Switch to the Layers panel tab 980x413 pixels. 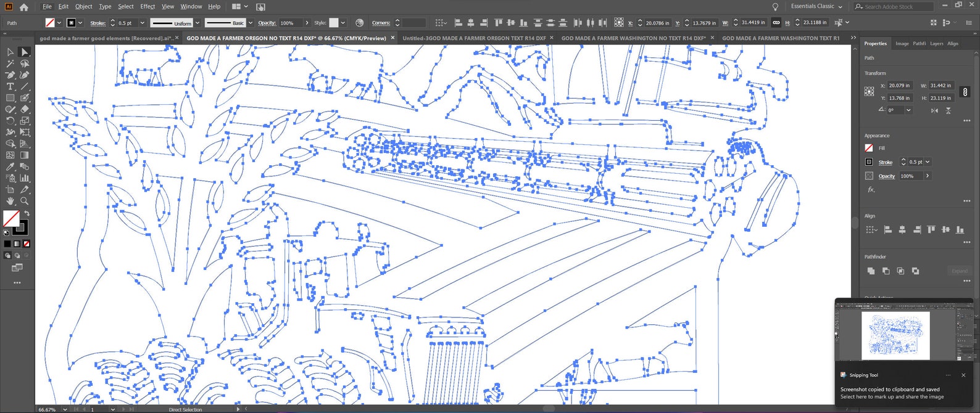pos(936,44)
